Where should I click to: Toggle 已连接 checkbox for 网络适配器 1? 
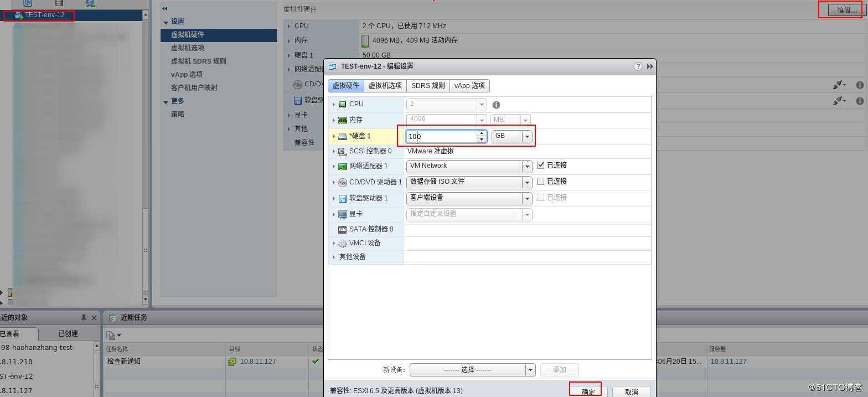541,165
